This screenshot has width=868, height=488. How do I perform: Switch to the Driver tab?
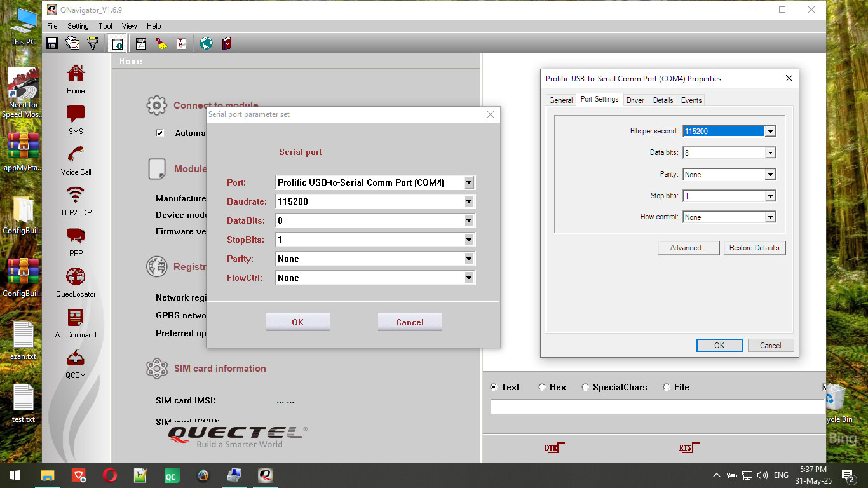click(x=635, y=100)
